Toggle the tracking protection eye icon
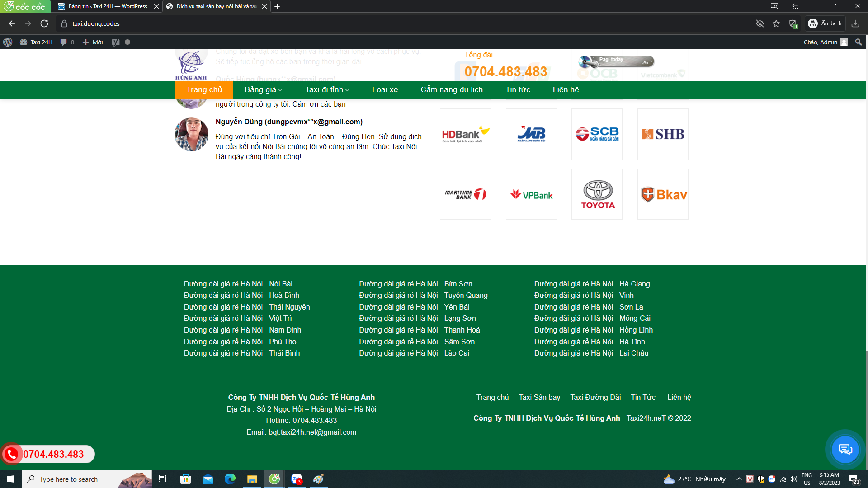The height and width of the screenshot is (488, 868). point(760,23)
